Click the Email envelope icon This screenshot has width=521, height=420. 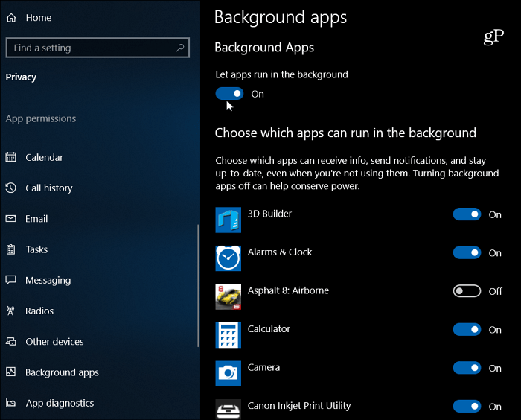tap(10, 218)
